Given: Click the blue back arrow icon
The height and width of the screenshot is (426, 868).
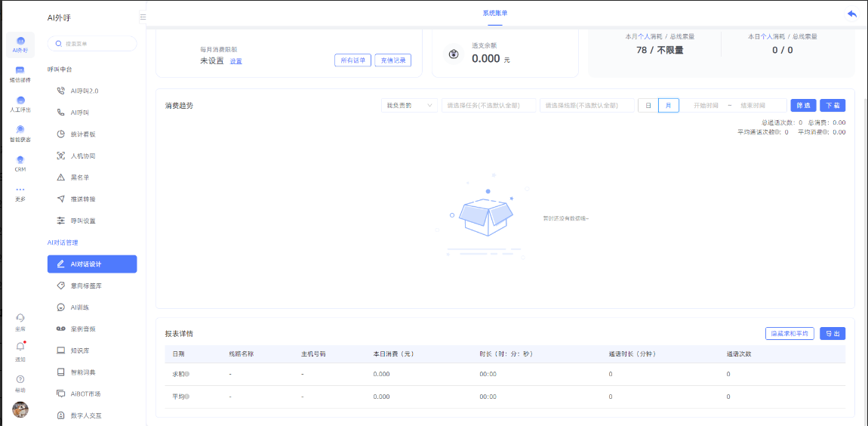Looking at the screenshot, I should [x=852, y=14].
